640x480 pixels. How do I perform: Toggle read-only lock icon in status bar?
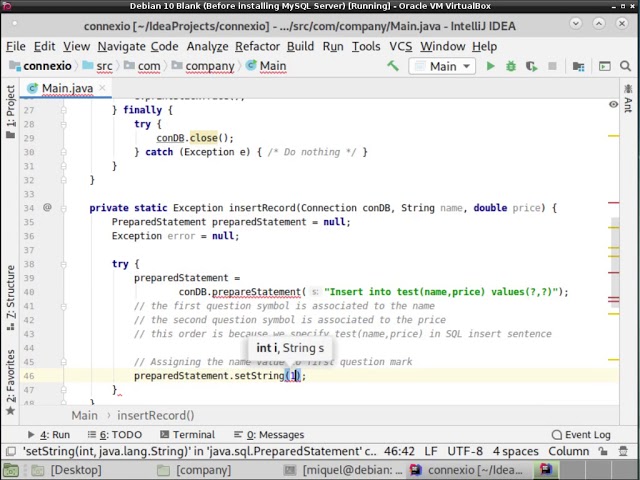click(x=603, y=451)
